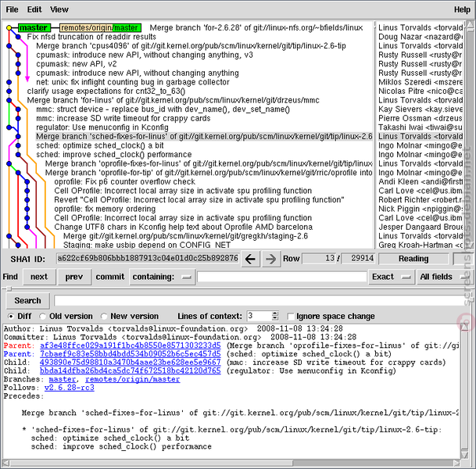Click the Find next button

39,277
